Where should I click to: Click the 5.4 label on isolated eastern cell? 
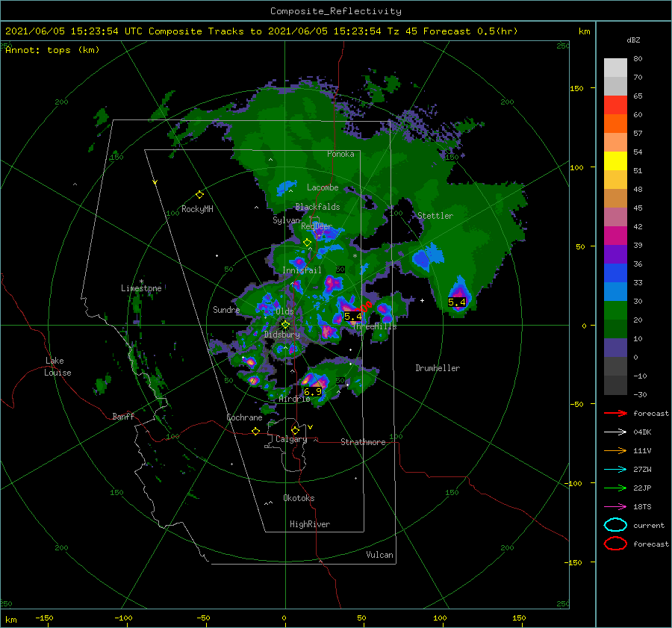click(456, 302)
